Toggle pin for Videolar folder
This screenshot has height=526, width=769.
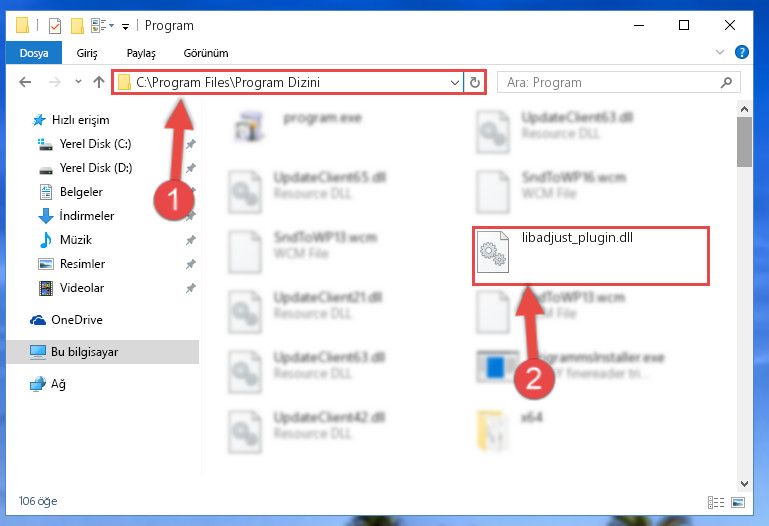[190, 288]
